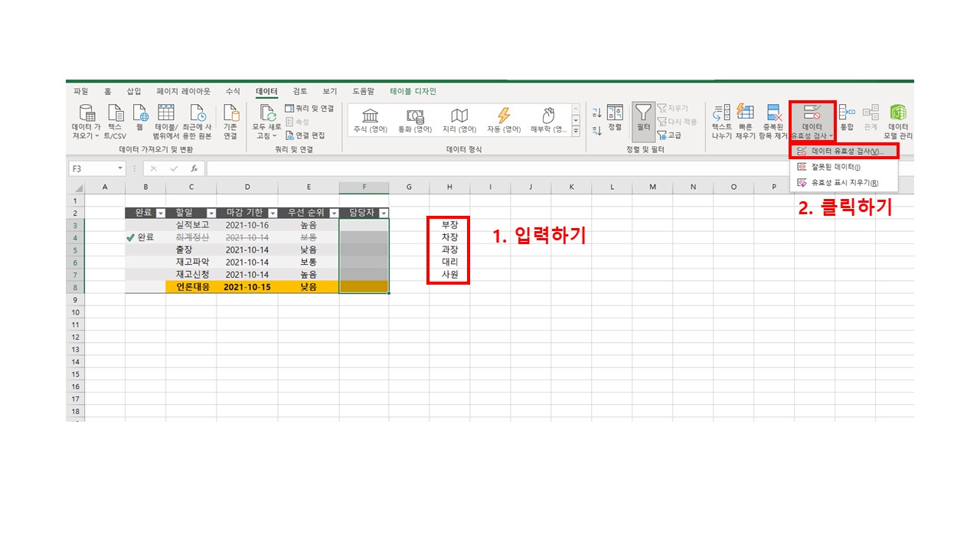Switch to the 삽입 tab
This screenshot has width=980, height=551.
[134, 91]
